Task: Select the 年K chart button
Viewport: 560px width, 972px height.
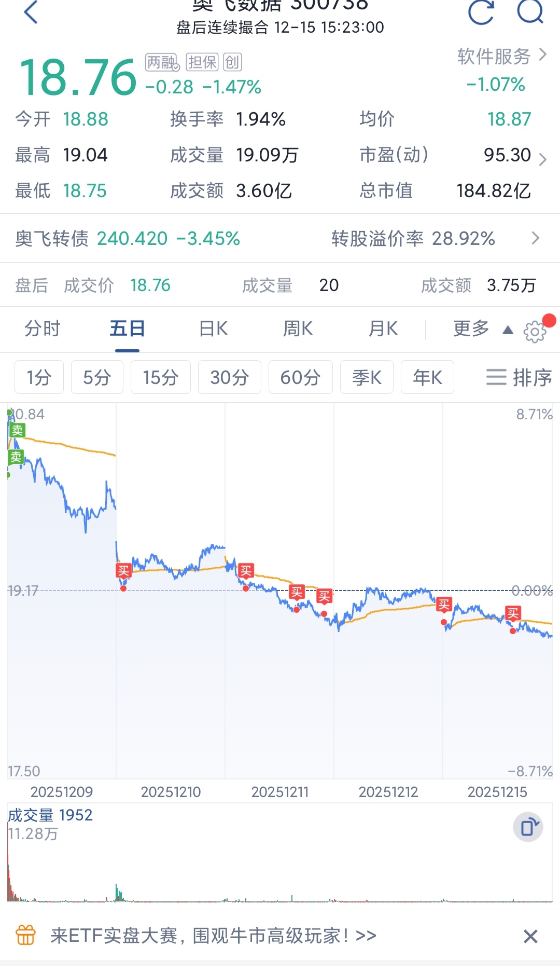Action: (x=428, y=377)
